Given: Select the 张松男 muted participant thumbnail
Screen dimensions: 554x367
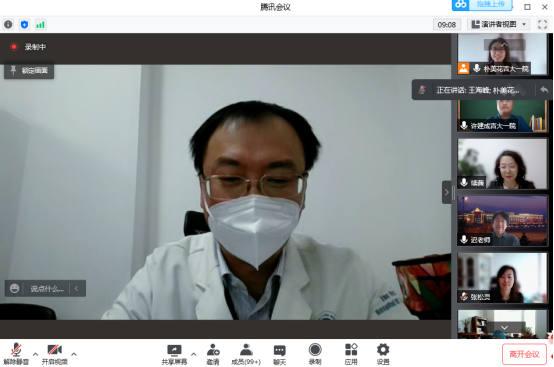Looking at the screenshot, I should point(502,278).
